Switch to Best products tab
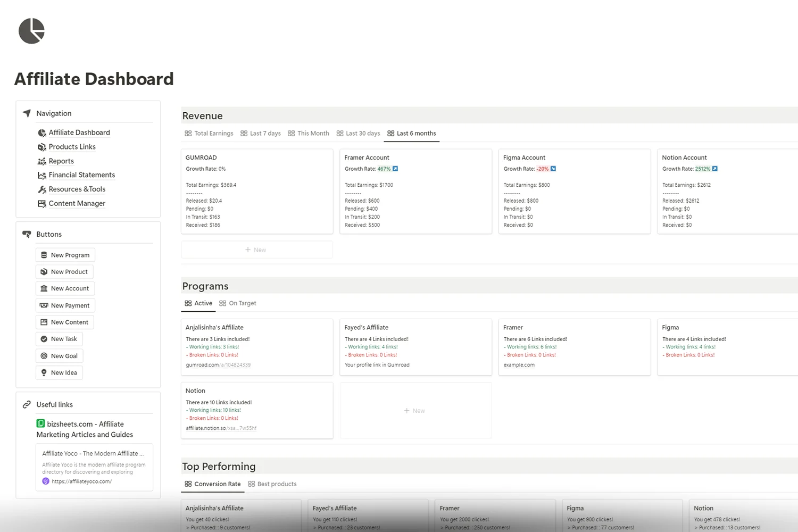Viewport: 798px width, 532px height. click(272, 484)
